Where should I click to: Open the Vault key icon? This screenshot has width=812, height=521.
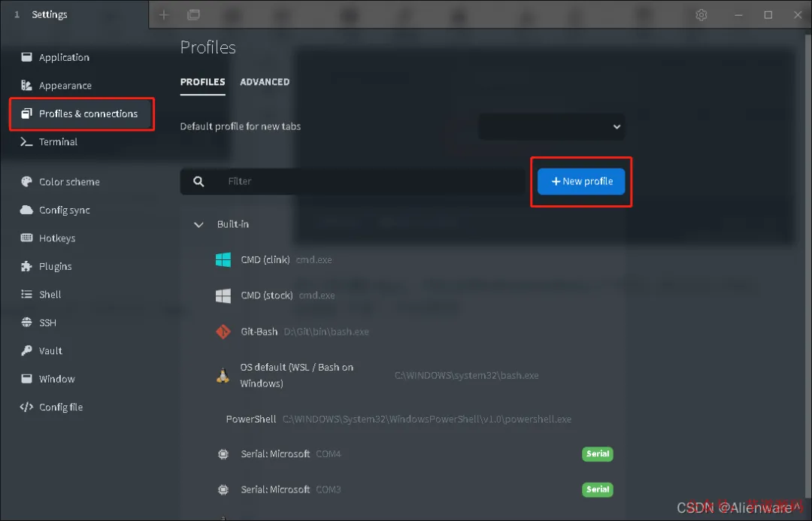click(26, 350)
